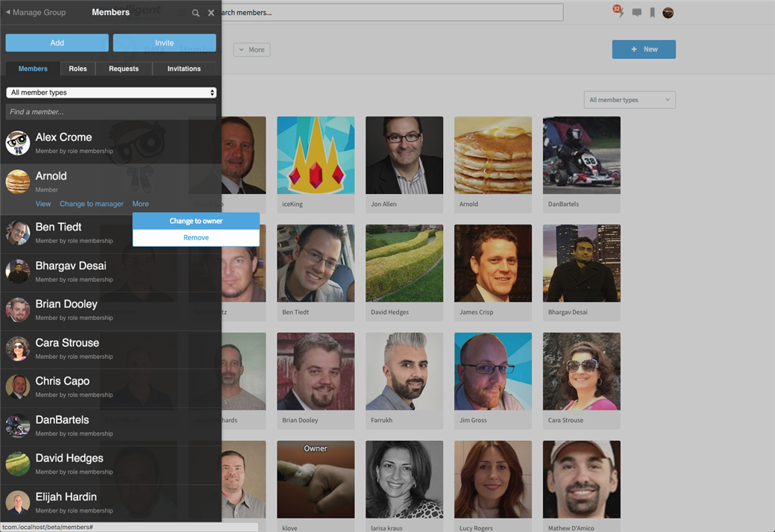Select Alex Crome name in member list

click(63, 137)
